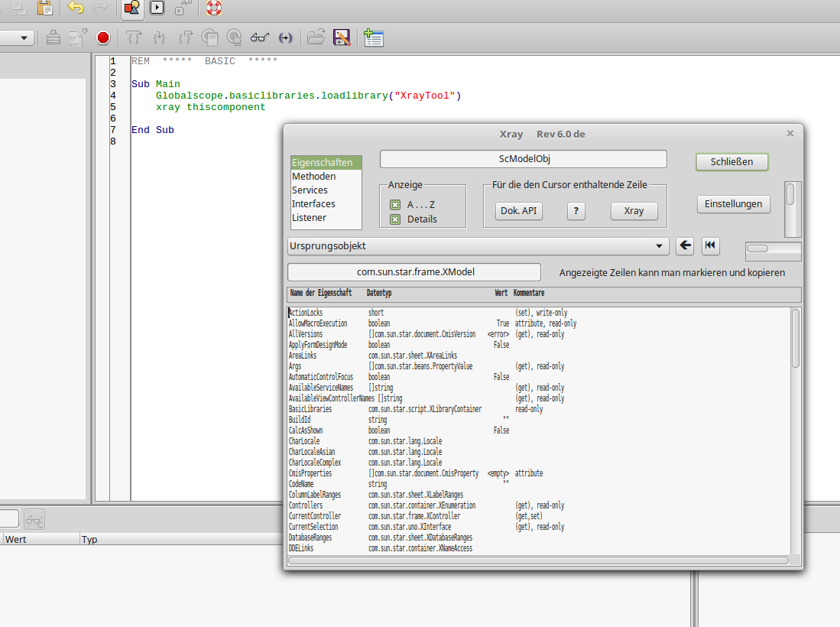Close the Xray dialog
This screenshot has width=840, height=627.
[x=790, y=134]
